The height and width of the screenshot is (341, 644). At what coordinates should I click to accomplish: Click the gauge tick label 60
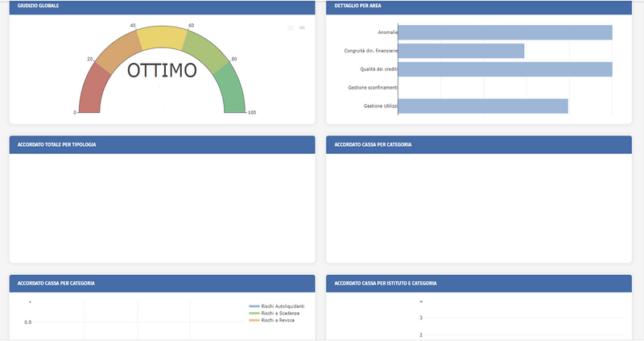coord(191,25)
